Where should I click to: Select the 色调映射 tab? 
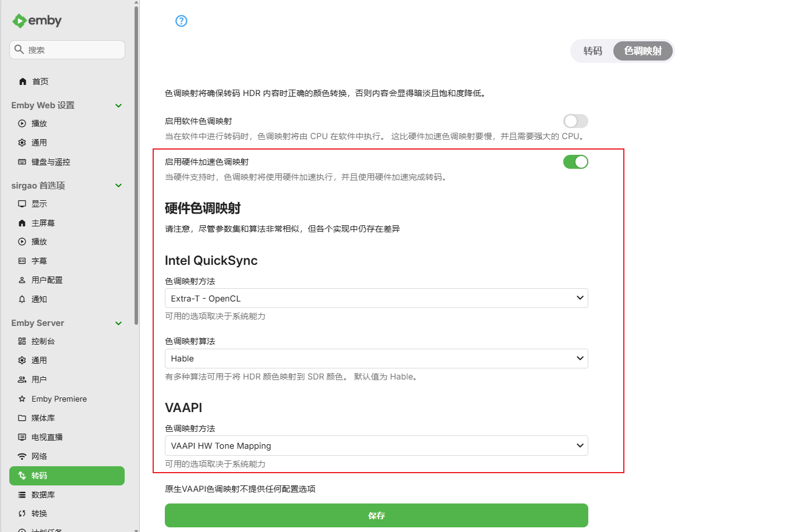(642, 51)
